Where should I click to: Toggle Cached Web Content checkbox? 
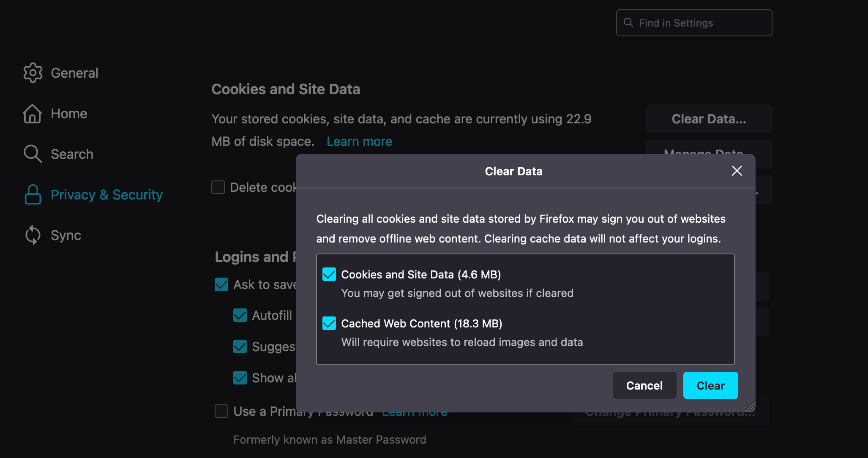click(x=329, y=323)
